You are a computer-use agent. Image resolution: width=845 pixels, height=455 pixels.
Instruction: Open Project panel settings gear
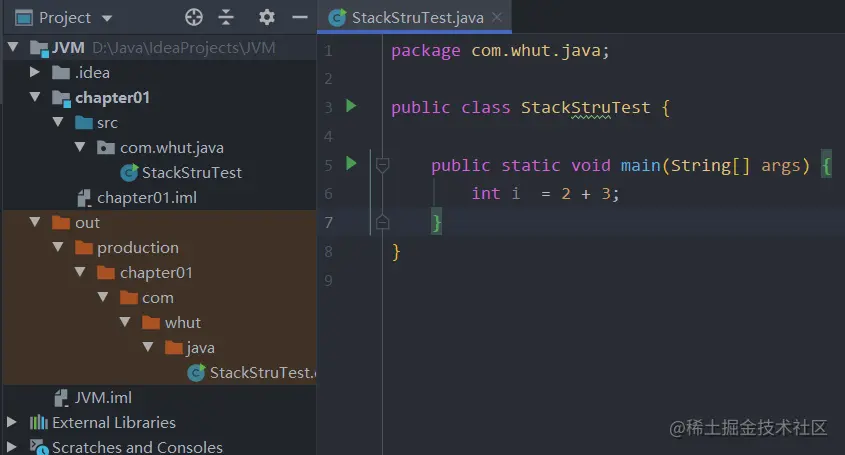(x=266, y=17)
